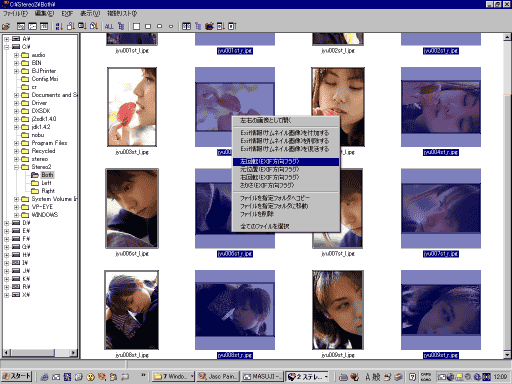Image resolution: width=512 pixels, height=384 pixels.
Task: Open the 表示(V) menu
Action: 90,14
